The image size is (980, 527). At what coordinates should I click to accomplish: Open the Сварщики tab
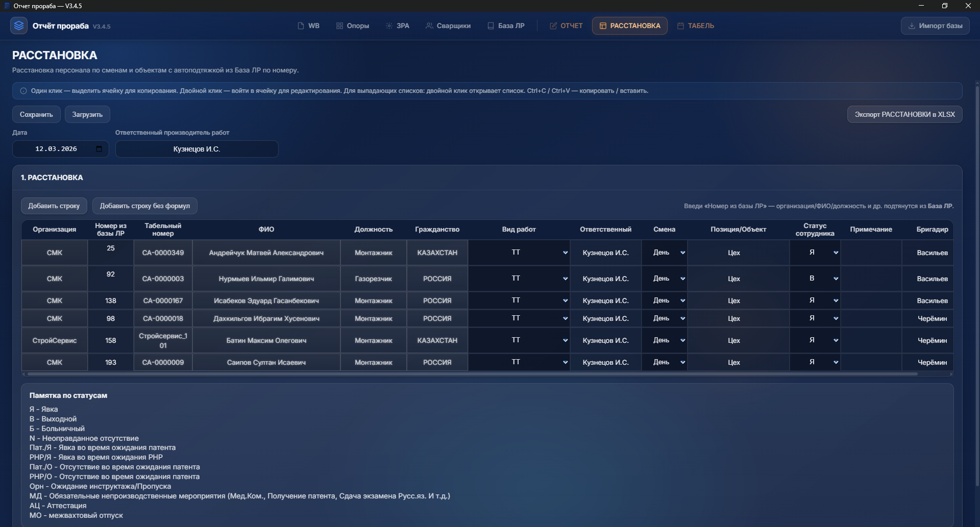point(448,26)
